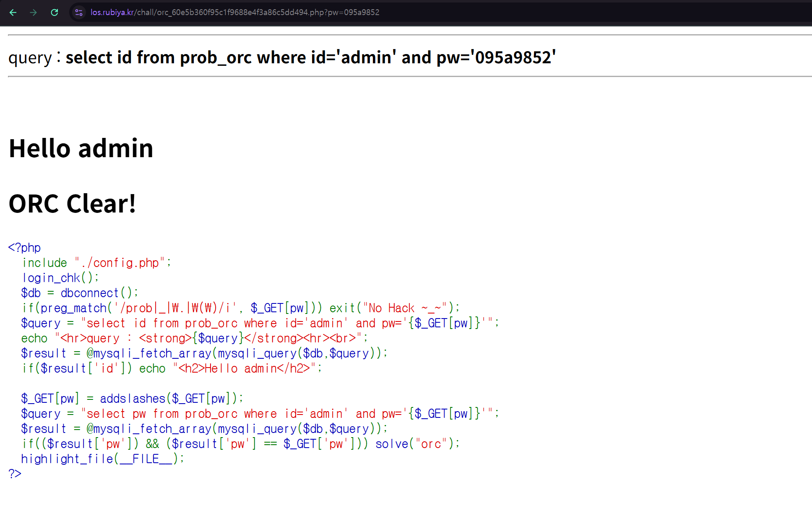Click the browser forward arrow
Image resolution: width=812 pixels, height=526 pixels.
[x=34, y=13]
